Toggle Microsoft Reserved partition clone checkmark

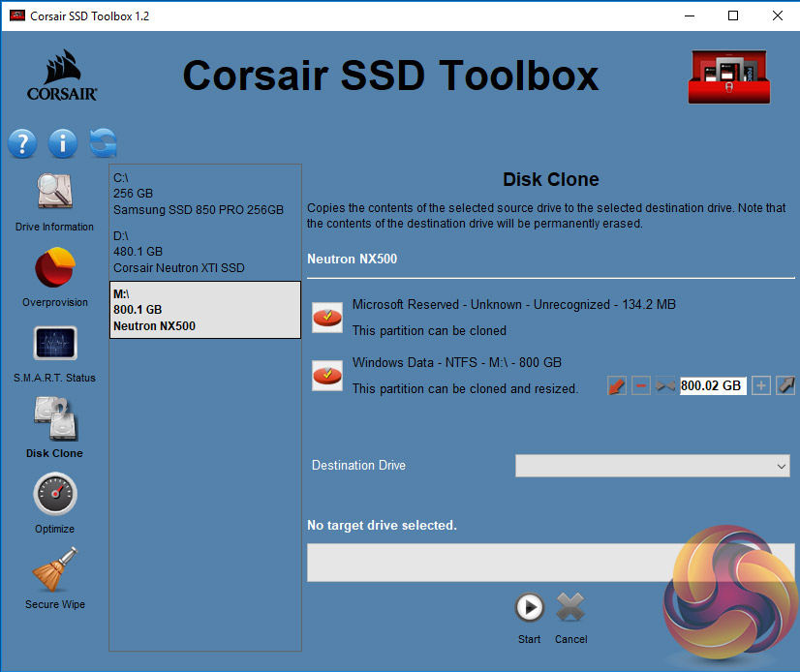pyautogui.click(x=327, y=317)
